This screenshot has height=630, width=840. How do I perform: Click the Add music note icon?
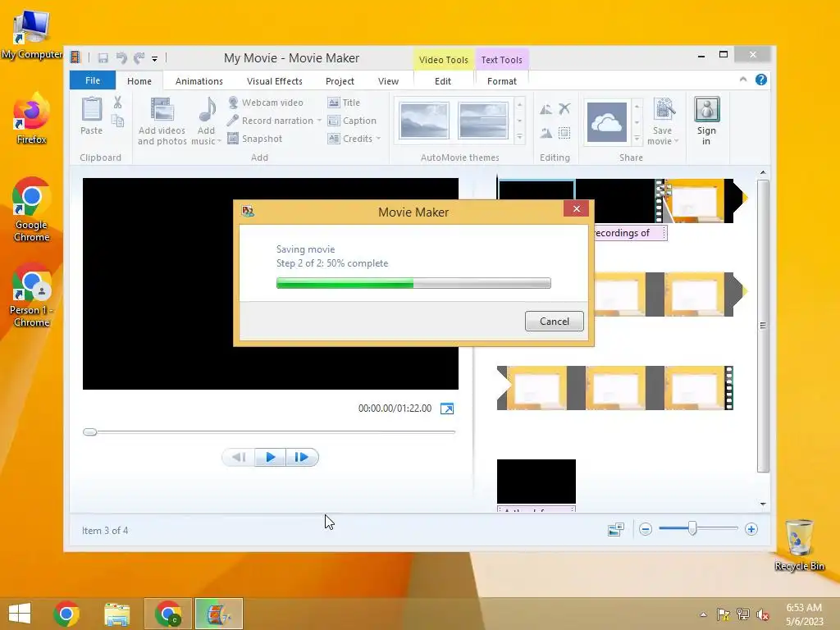207,110
